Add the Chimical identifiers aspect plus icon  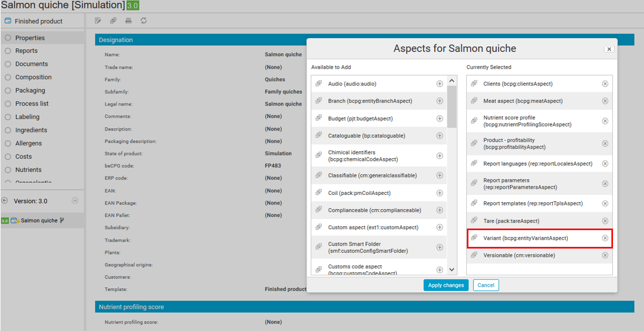(439, 156)
